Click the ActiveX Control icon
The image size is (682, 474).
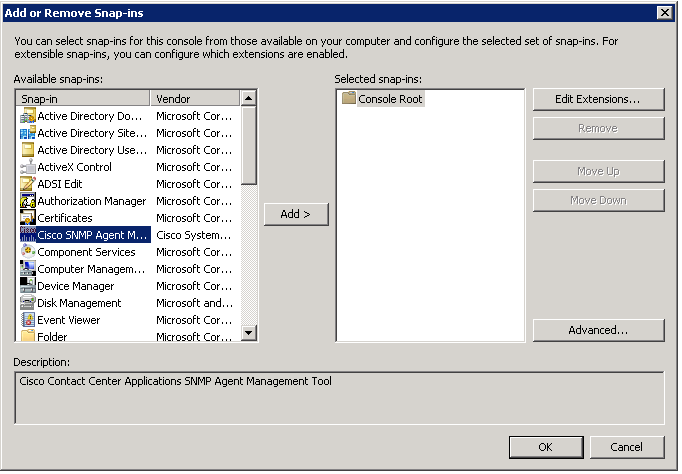[28, 167]
